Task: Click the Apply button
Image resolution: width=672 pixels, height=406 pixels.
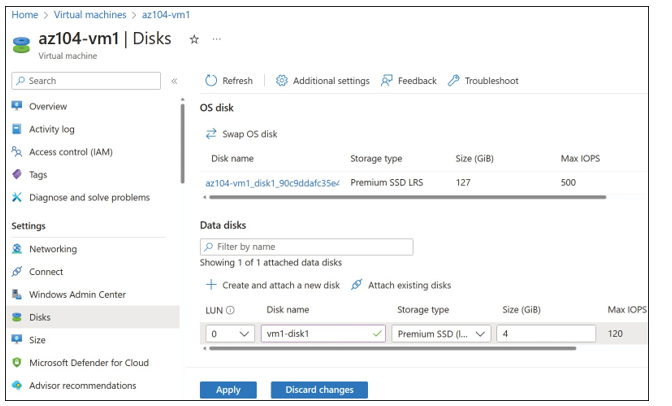Action: 228,390
